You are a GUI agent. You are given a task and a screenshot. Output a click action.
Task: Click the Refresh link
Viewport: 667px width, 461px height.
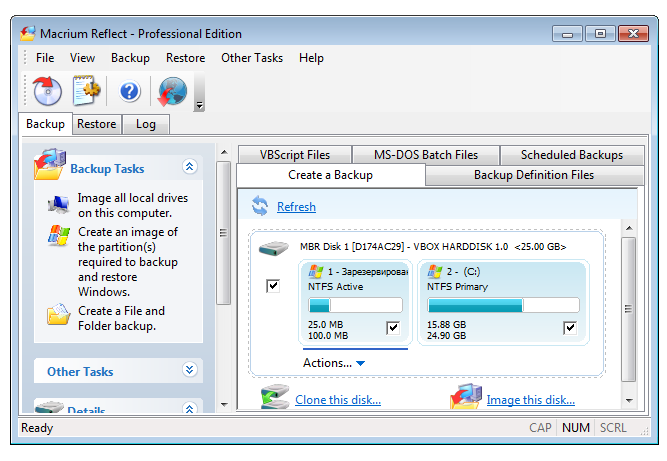tap(296, 207)
